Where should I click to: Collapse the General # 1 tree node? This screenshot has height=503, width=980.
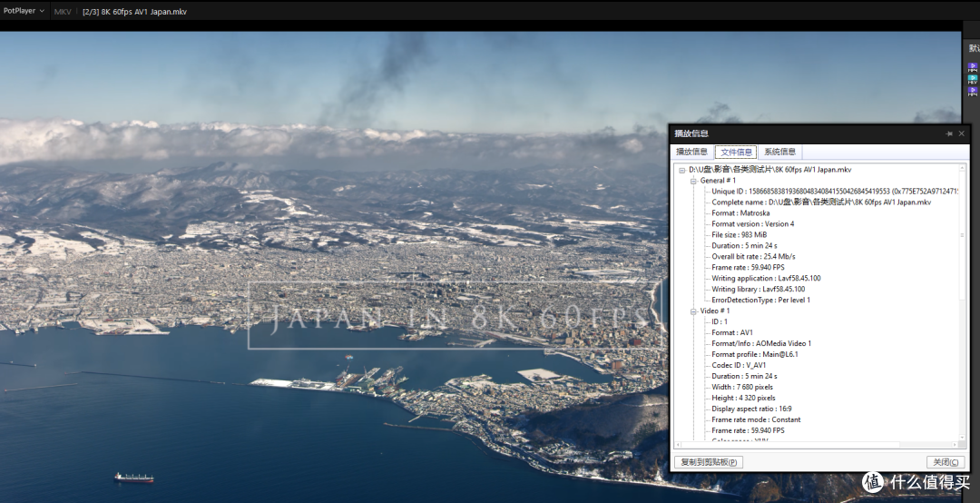pos(693,181)
